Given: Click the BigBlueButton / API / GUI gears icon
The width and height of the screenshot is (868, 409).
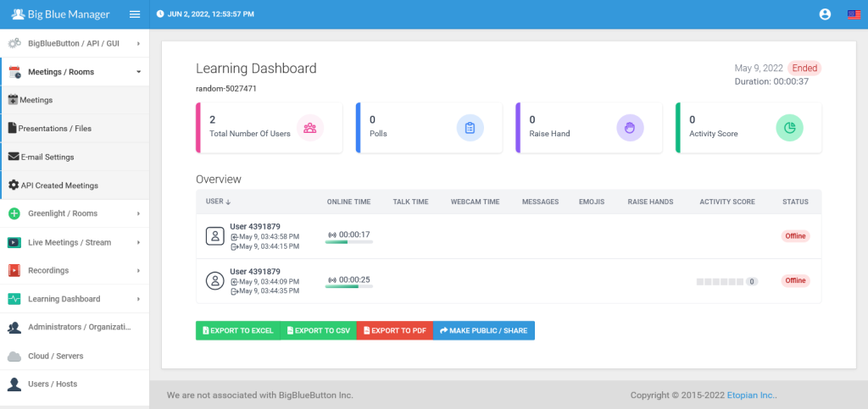Looking at the screenshot, I should tap(14, 43).
